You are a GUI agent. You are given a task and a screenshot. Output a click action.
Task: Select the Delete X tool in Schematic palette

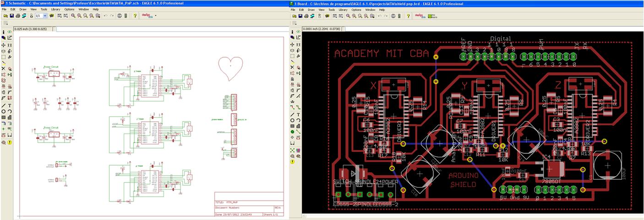tap(3, 68)
